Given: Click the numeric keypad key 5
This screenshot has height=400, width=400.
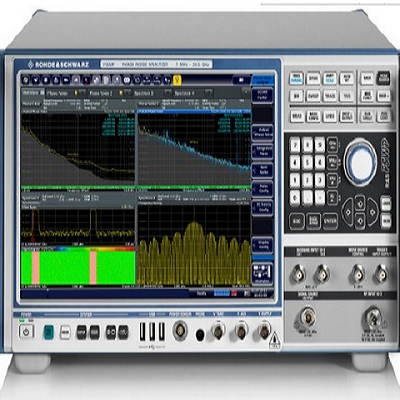Looking at the screenshot, I should [x=307, y=162].
